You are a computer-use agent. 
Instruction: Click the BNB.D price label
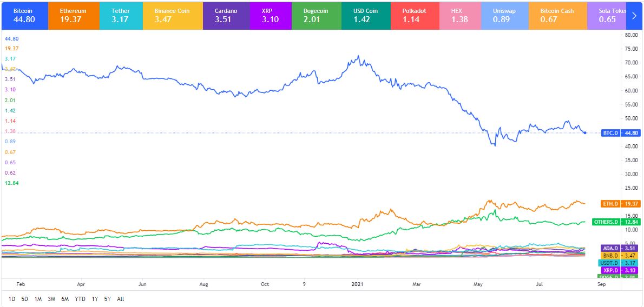click(x=620, y=256)
